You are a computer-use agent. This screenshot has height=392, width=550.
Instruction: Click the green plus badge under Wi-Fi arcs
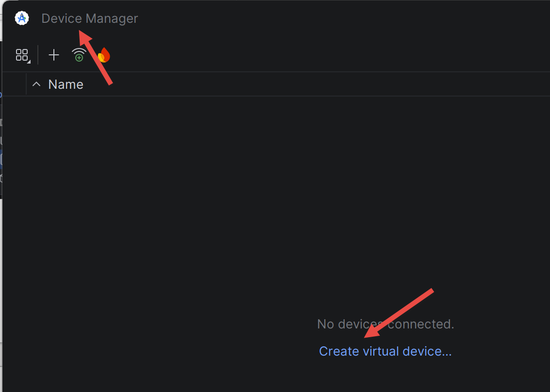click(79, 58)
